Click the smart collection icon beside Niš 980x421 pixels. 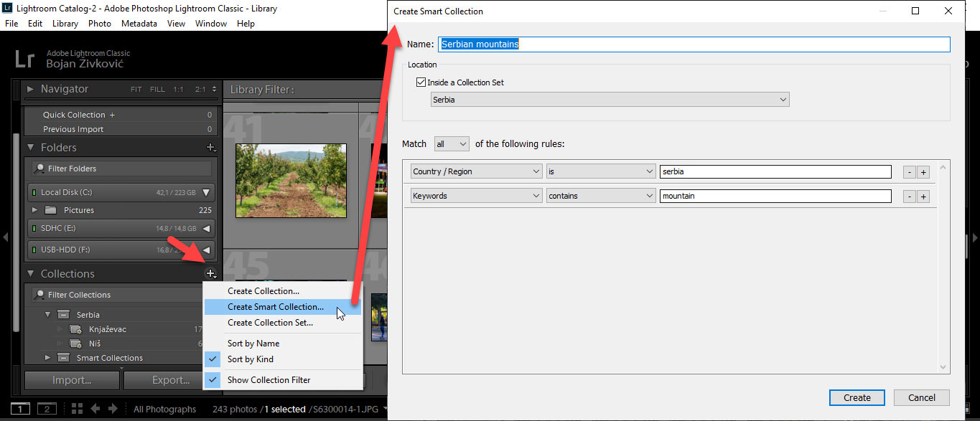click(75, 344)
